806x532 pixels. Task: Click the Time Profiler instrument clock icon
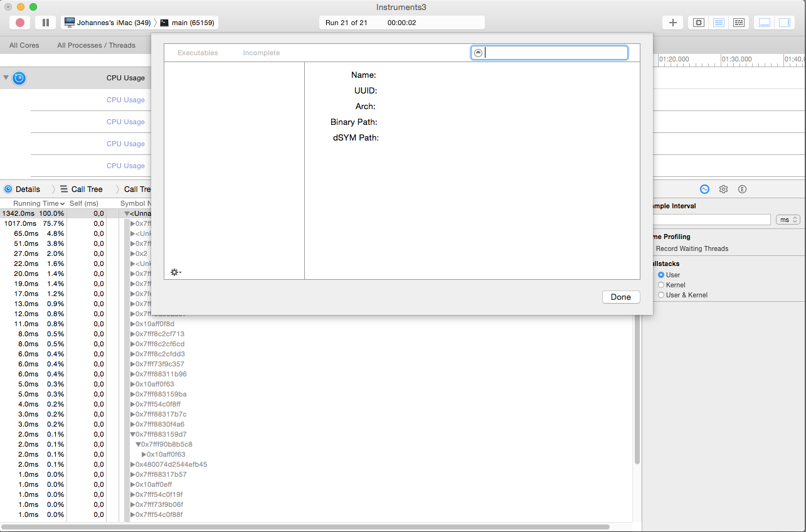pos(19,78)
